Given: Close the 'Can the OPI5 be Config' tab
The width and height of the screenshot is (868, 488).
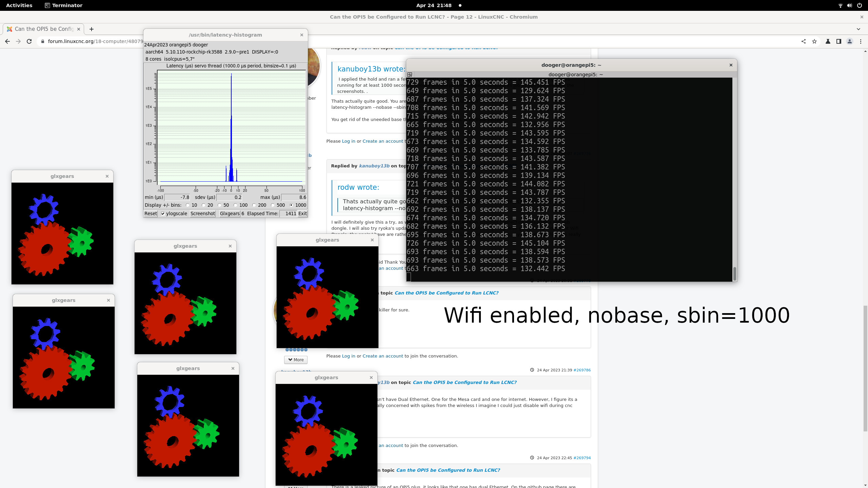Looking at the screenshot, I should click(79, 29).
